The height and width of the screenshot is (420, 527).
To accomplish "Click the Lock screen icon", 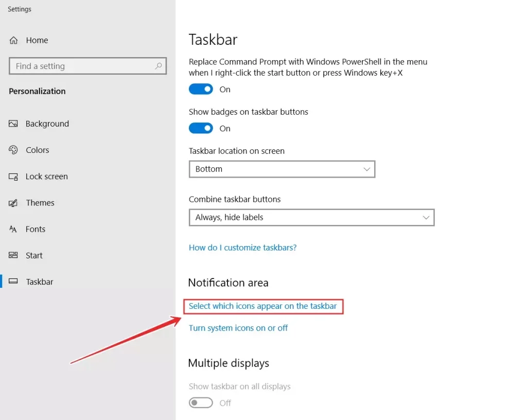I will coord(13,177).
